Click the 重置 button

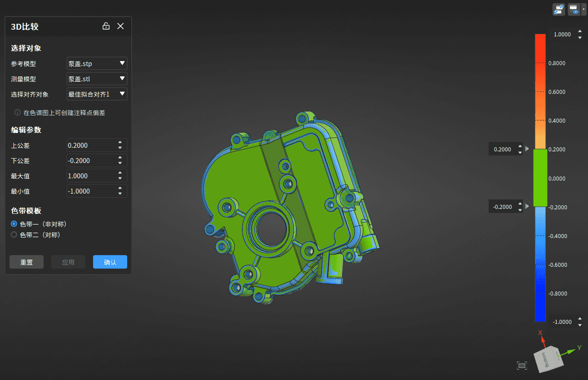click(27, 262)
